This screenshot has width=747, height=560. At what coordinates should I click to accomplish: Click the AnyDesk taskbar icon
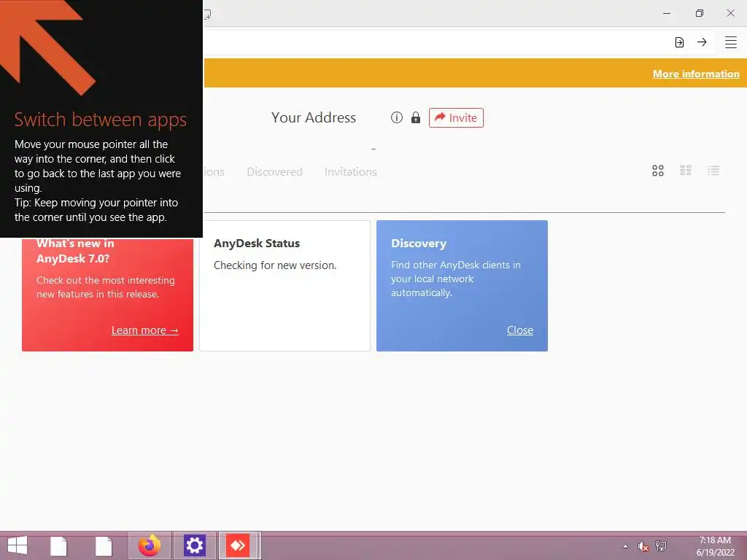238,545
